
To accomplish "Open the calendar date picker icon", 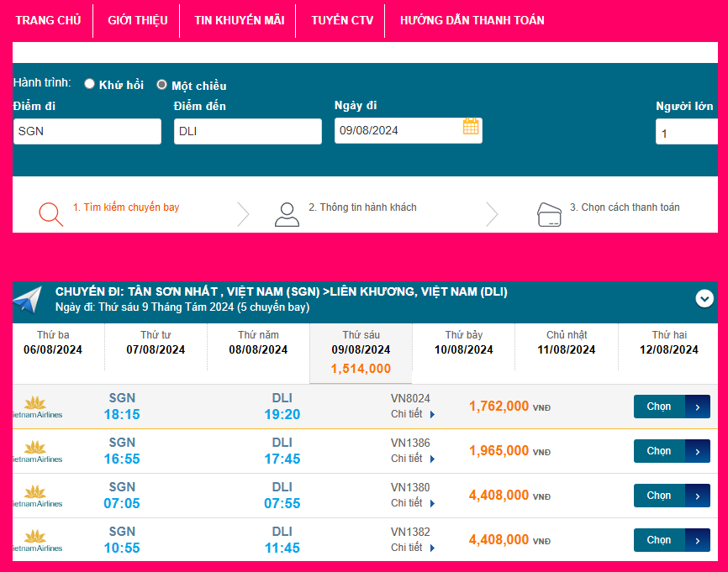I will coord(471,127).
